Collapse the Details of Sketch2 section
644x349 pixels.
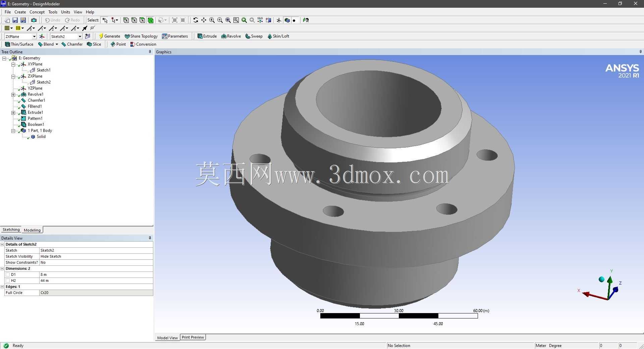pyautogui.click(x=2, y=244)
